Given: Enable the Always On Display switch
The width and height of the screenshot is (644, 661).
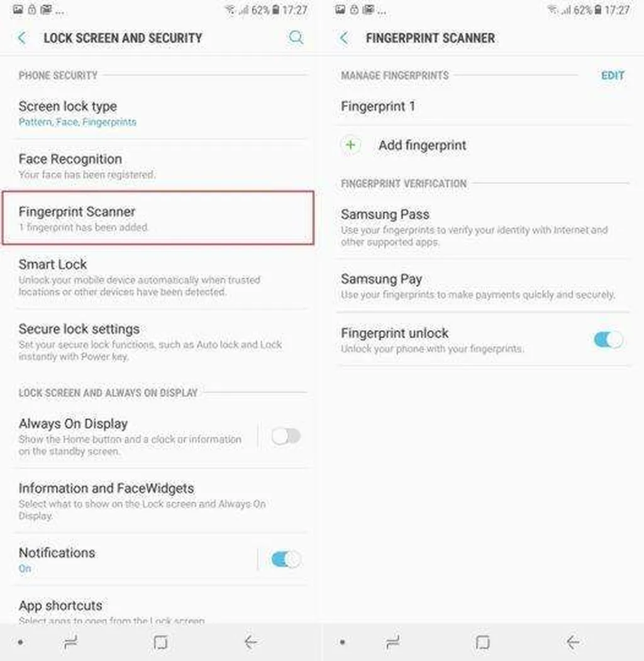Looking at the screenshot, I should 286,436.
